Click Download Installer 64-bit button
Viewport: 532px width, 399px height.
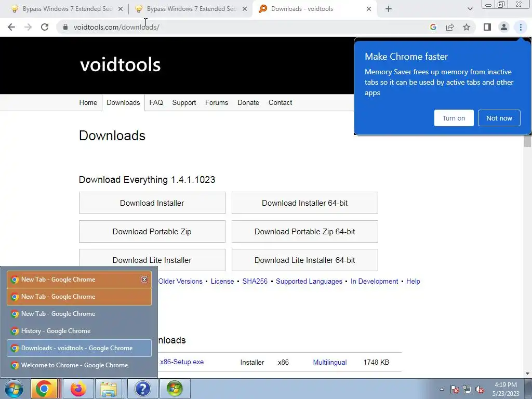304,203
